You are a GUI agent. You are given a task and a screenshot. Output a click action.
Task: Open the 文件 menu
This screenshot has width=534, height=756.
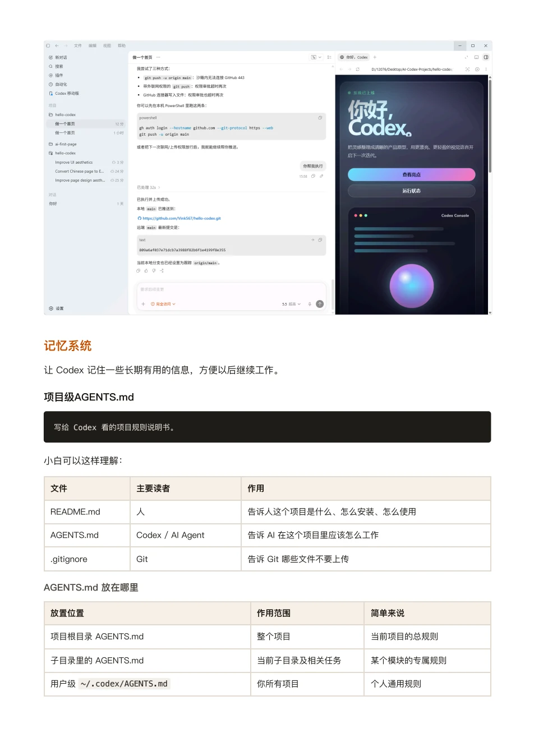pyautogui.click(x=78, y=45)
